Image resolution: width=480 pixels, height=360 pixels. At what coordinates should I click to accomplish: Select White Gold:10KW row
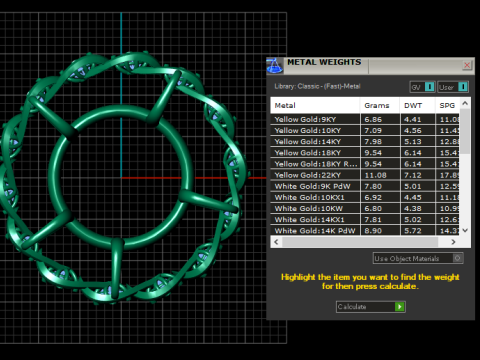coord(365,209)
